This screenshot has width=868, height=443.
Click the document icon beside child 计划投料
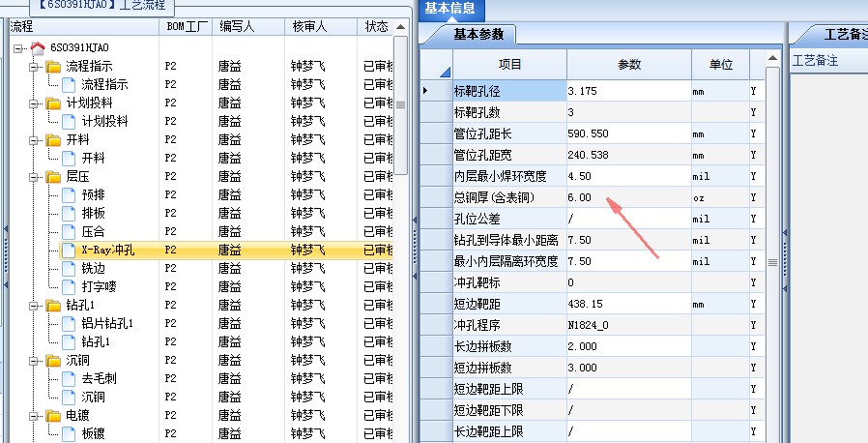pos(69,121)
